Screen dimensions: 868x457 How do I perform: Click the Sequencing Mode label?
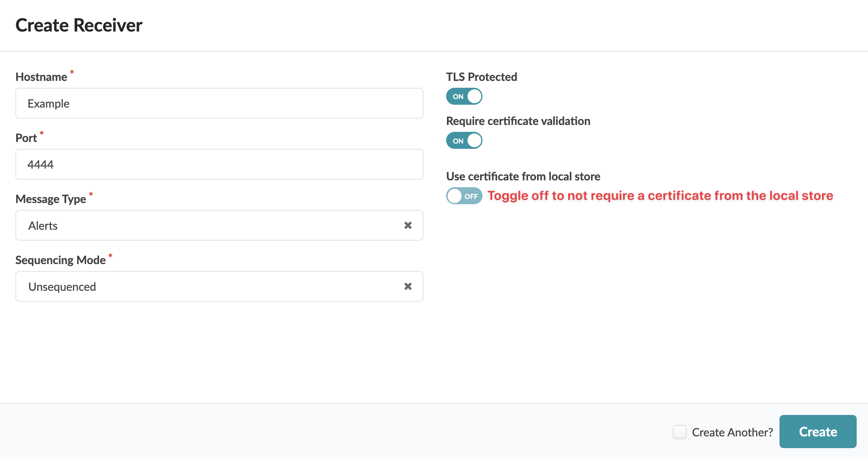[x=61, y=260]
